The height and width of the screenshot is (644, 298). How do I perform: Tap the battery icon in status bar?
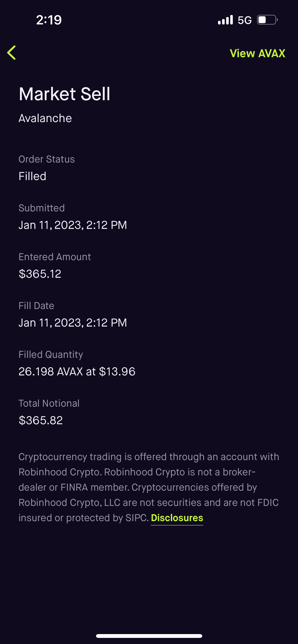tap(267, 20)
